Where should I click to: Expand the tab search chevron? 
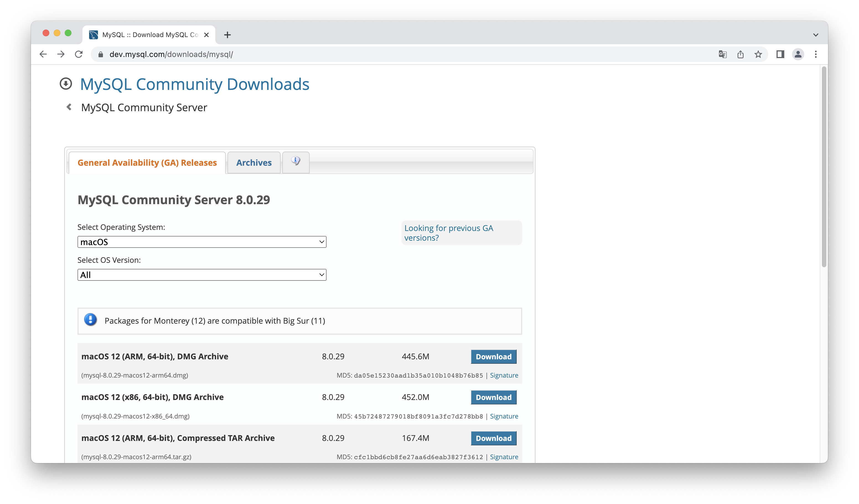pos(816,35)
